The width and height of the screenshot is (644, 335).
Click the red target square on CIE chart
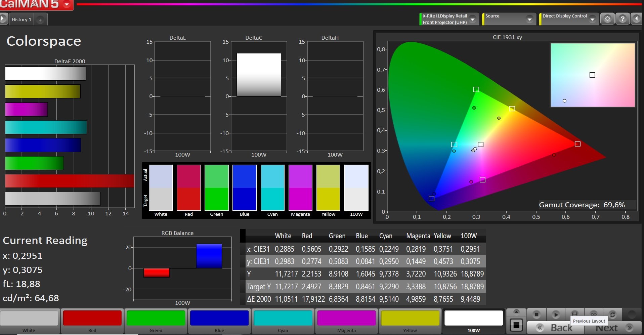pyautogui.click(x=577, y=144)
